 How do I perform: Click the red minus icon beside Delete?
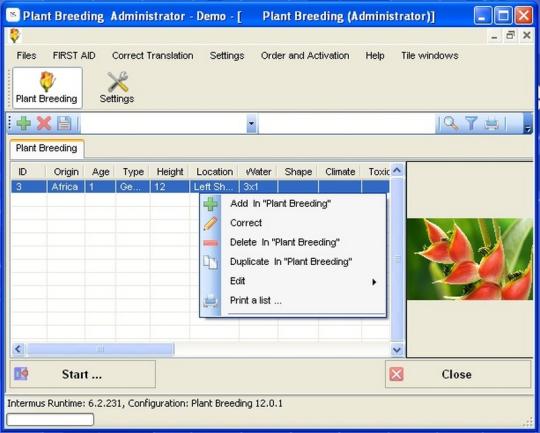(x=210, y=243)
